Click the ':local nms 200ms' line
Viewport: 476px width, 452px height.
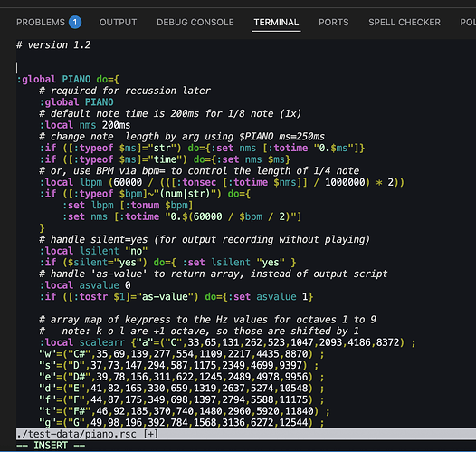pyautogui.click(x=85, y=125)
